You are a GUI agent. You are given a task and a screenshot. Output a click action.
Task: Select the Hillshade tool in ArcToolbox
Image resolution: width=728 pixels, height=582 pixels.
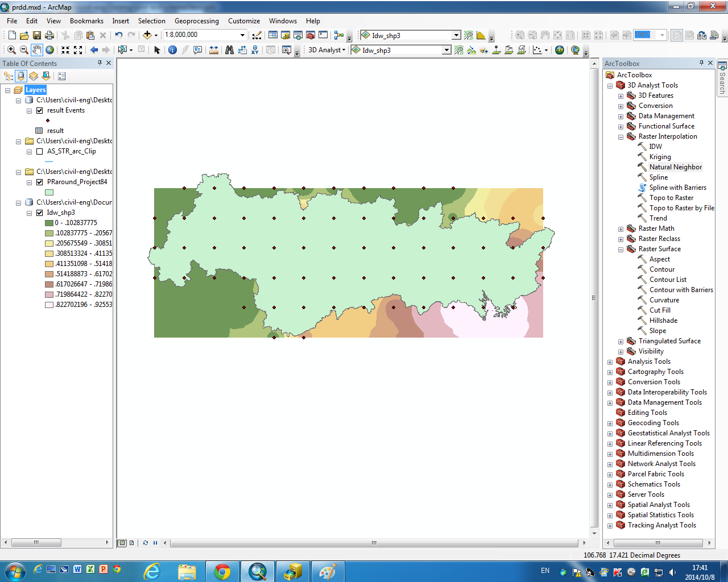663,321
